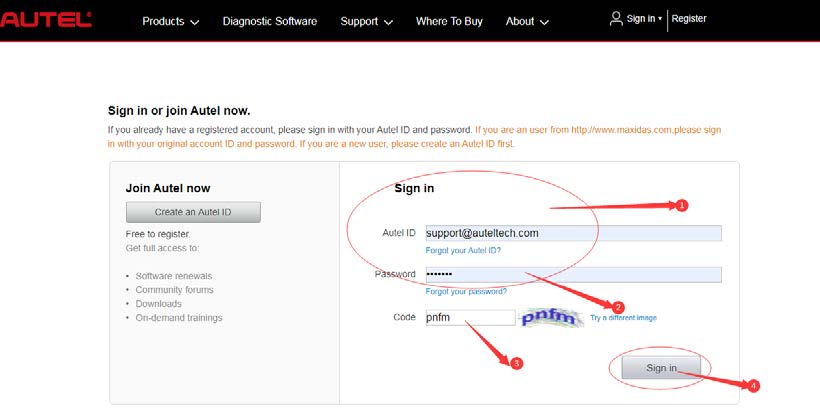
Task: Click the Autel logo
Action: coord(45,20)
